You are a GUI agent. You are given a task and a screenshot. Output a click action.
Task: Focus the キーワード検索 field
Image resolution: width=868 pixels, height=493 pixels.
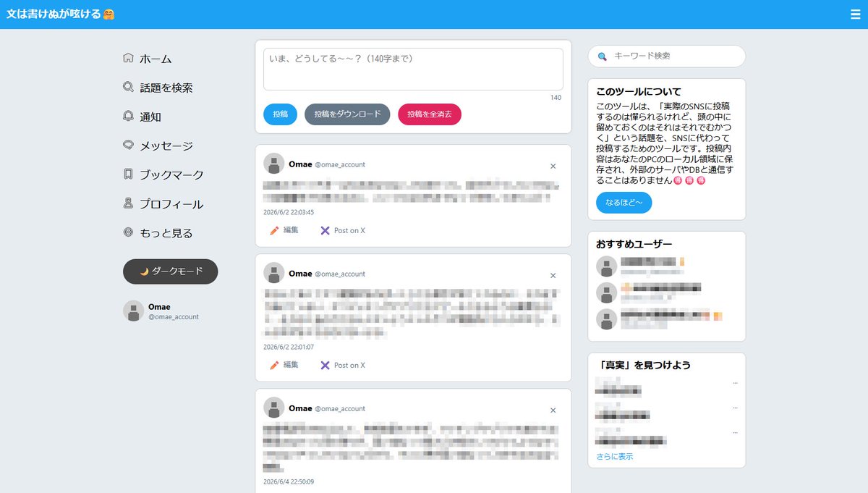pos(666,56)
